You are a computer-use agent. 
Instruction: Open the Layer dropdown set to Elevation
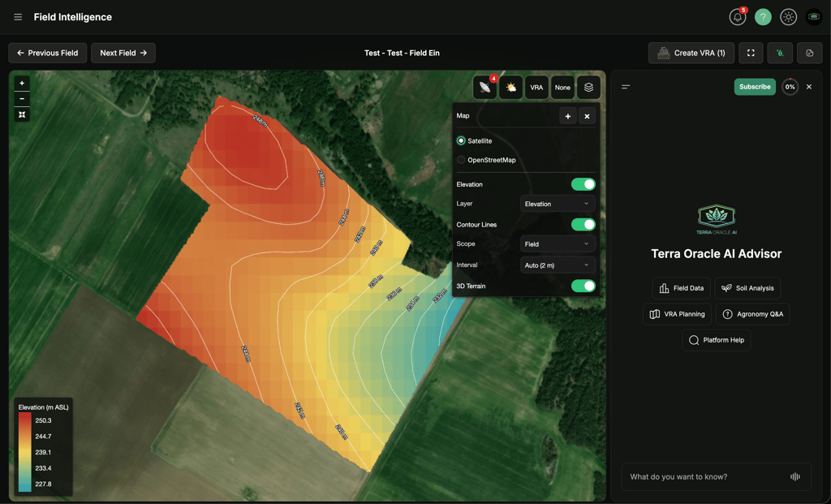pyautogui.click(x=558, y=204)
